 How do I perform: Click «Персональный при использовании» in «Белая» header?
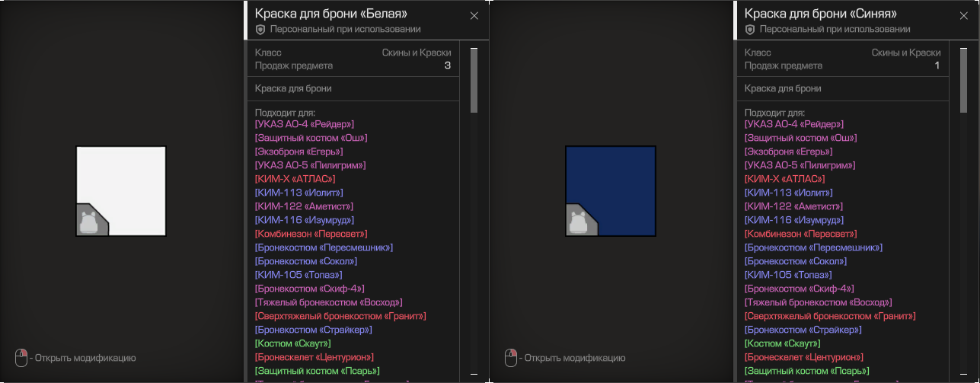(x=345, y=29)
